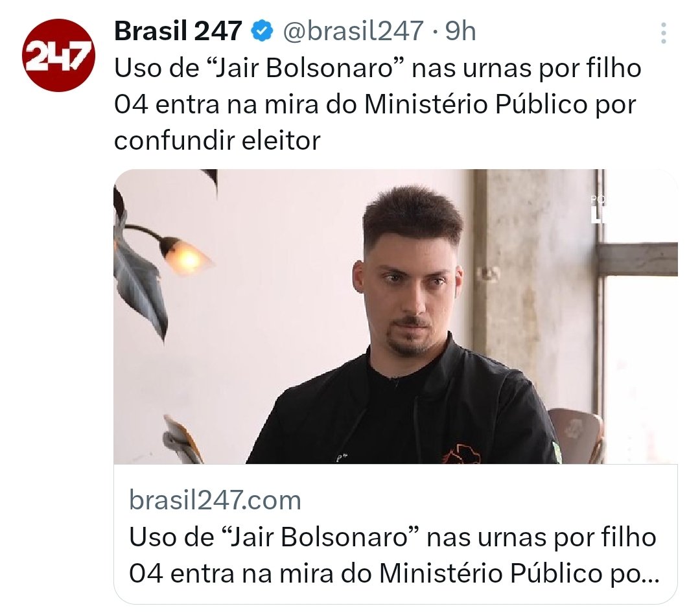Click the words "confundir eleitor" in tweet
The image size is (700, 615).
[217, 141]
